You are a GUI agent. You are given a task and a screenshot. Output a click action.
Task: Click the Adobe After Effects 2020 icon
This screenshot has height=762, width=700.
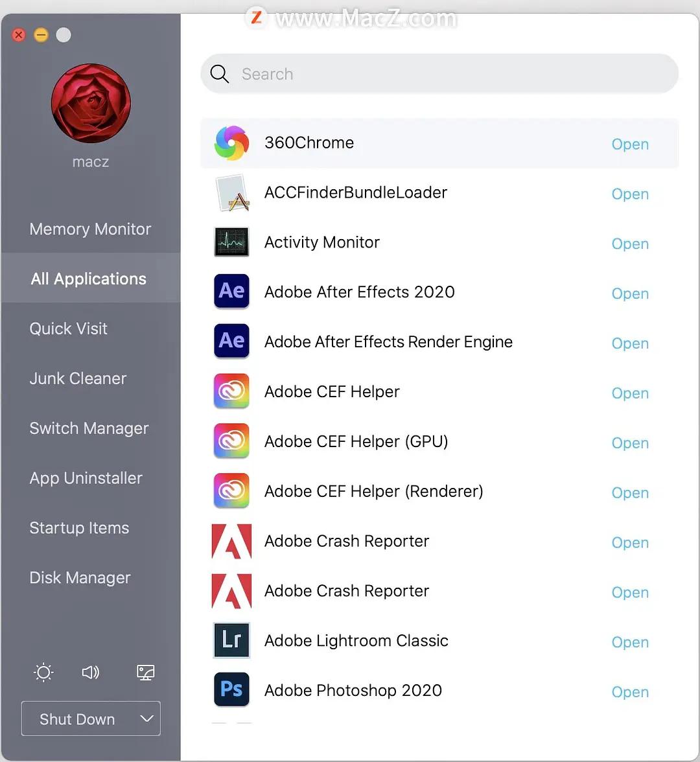click(x=232, y=292)
